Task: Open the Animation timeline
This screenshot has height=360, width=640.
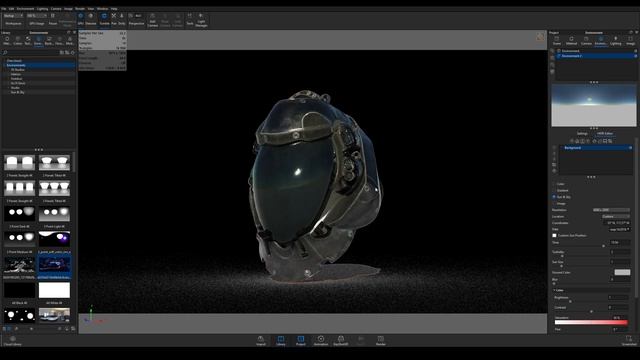Action: 321,340
